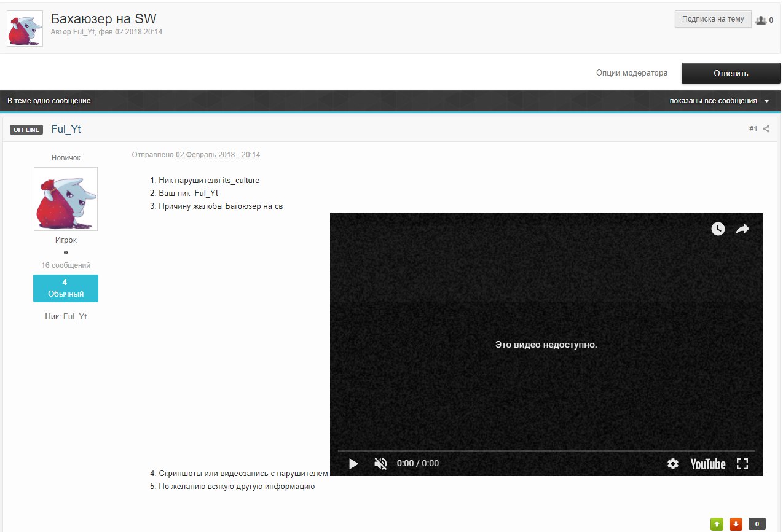Toggle fullscreen mode in video player
Screen dimensions: 783x532
742,464
